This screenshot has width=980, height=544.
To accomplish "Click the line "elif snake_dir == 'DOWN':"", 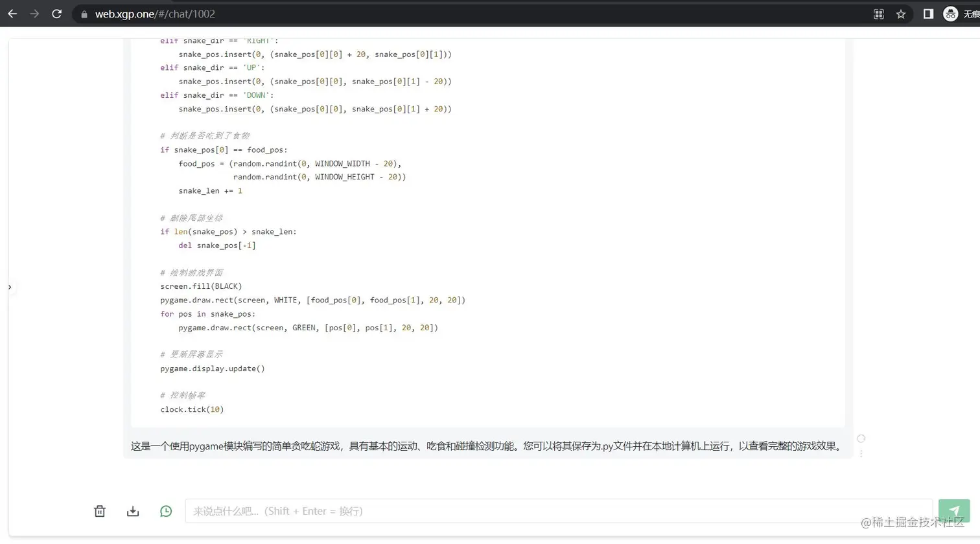I will (x=217, y=95).
